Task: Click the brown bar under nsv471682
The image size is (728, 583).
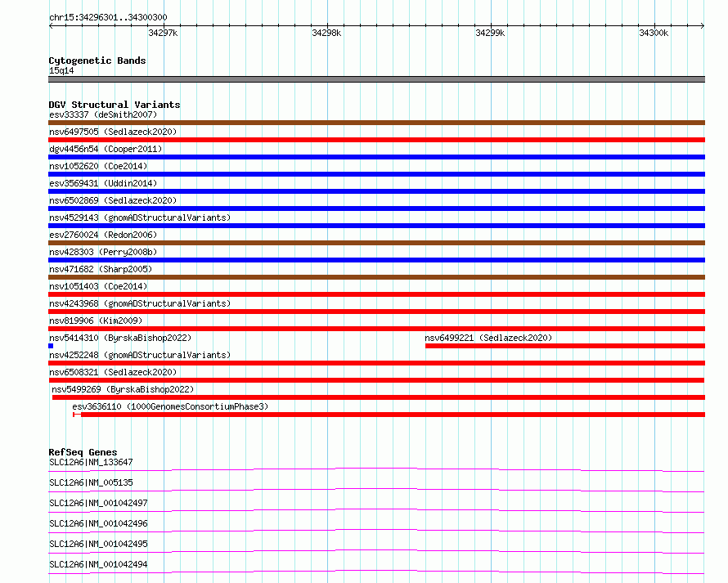Action: (376, 277)
